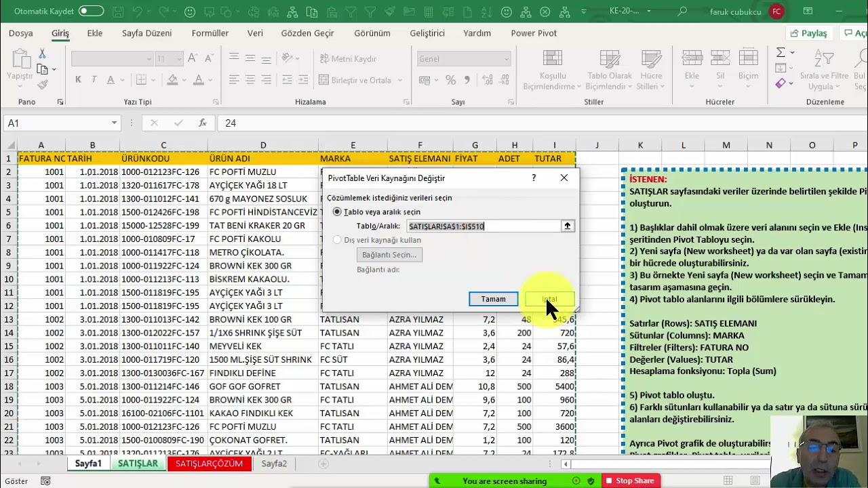
Task: Click the collapse dialog range selector icon
Action: click(x=568, y=226)
